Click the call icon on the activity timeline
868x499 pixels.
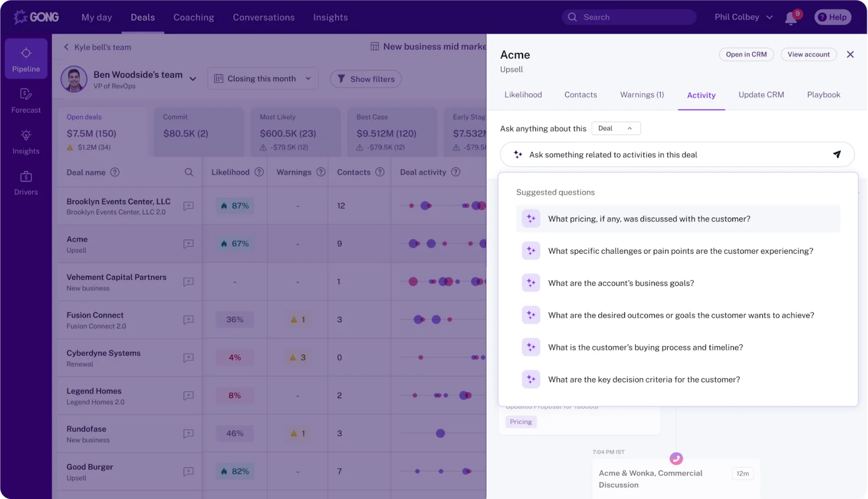tap(676, 459)
